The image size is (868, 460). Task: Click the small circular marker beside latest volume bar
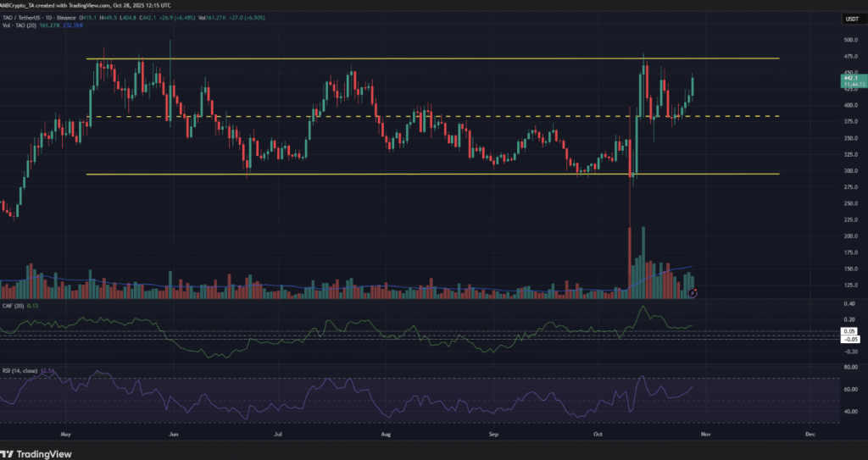pyautogui.click(x=693, y=293)
